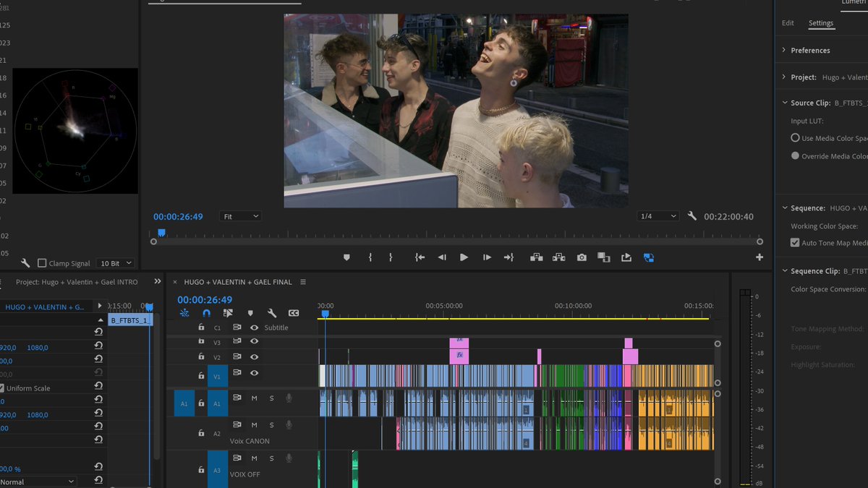This screenshot has height=488, width=868.
Task: Toggle eye visibility for track V1
Action: tap(254, 373)
